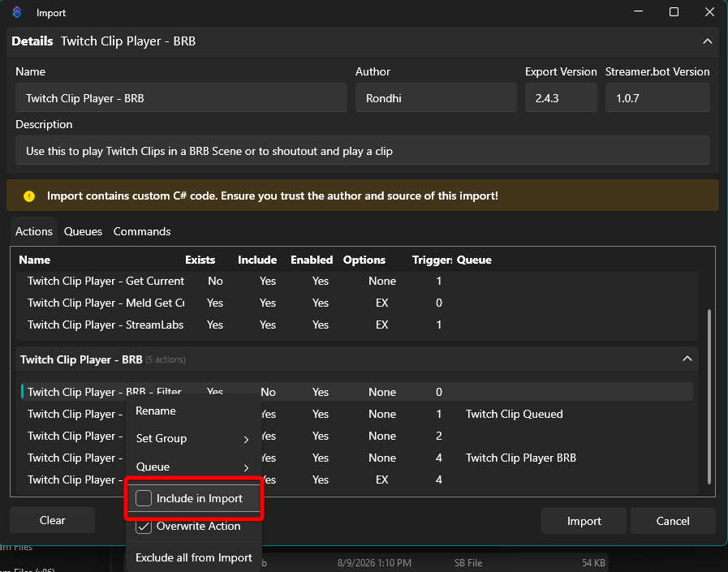
Task: Click the EX option in the Meld Get row
Action: click(x=381, y=303)
